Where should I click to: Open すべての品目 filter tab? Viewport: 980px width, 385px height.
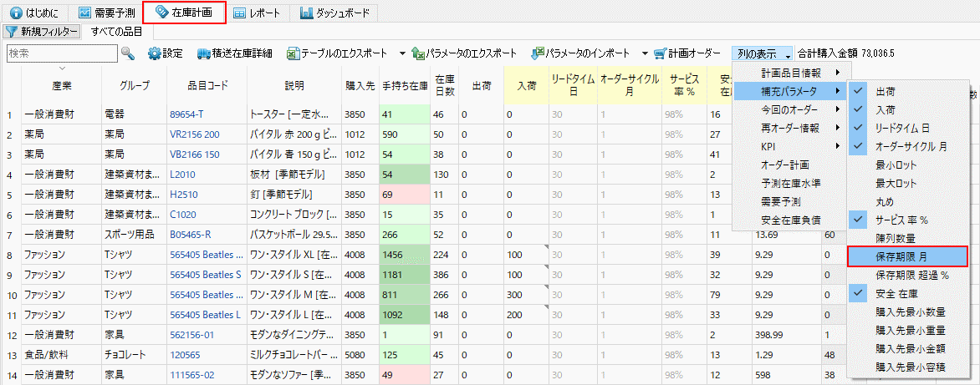coord(116,32)
